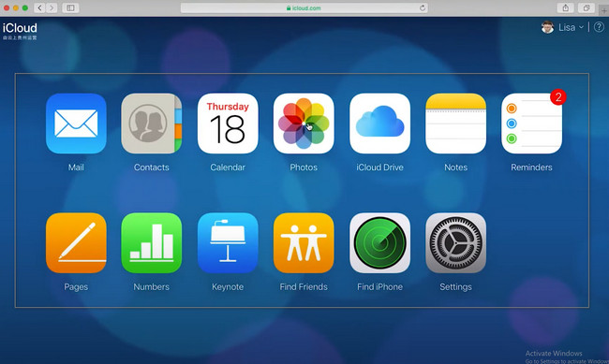Open the Mail app icon

(76, 124)
